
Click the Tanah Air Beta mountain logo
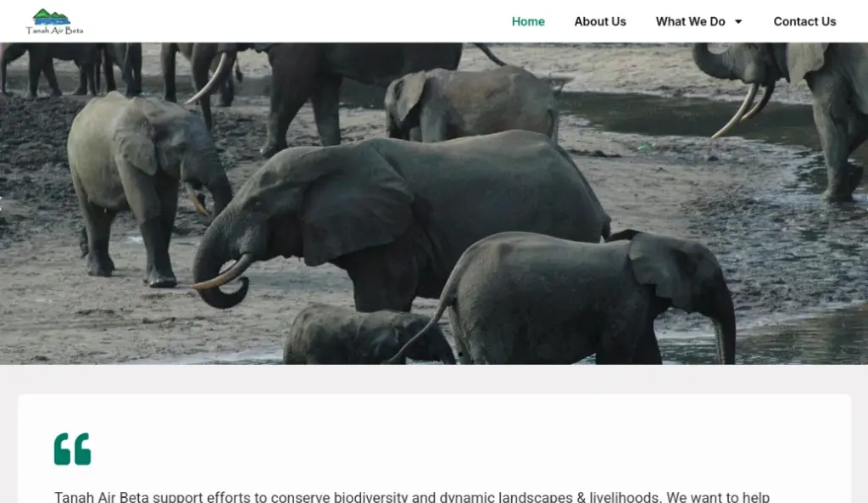click(x=52, y=16)
